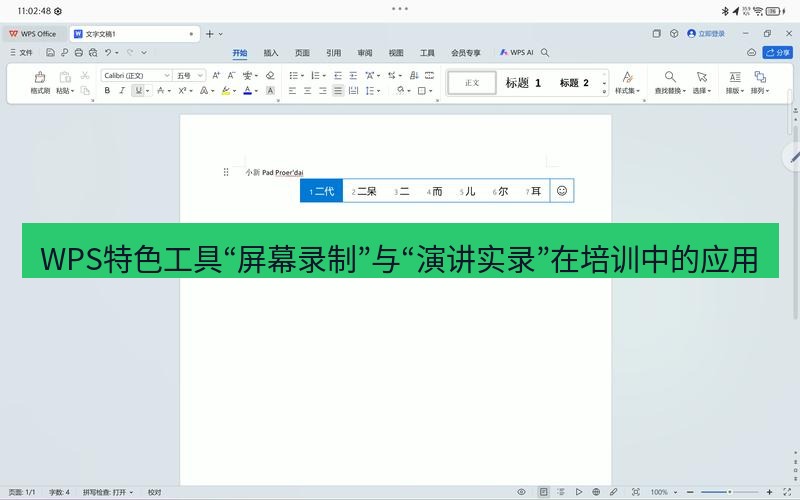Click the Paste (粘贴) clipboard icon
This screenshot has height=500, width=800.
click(65, 77)
